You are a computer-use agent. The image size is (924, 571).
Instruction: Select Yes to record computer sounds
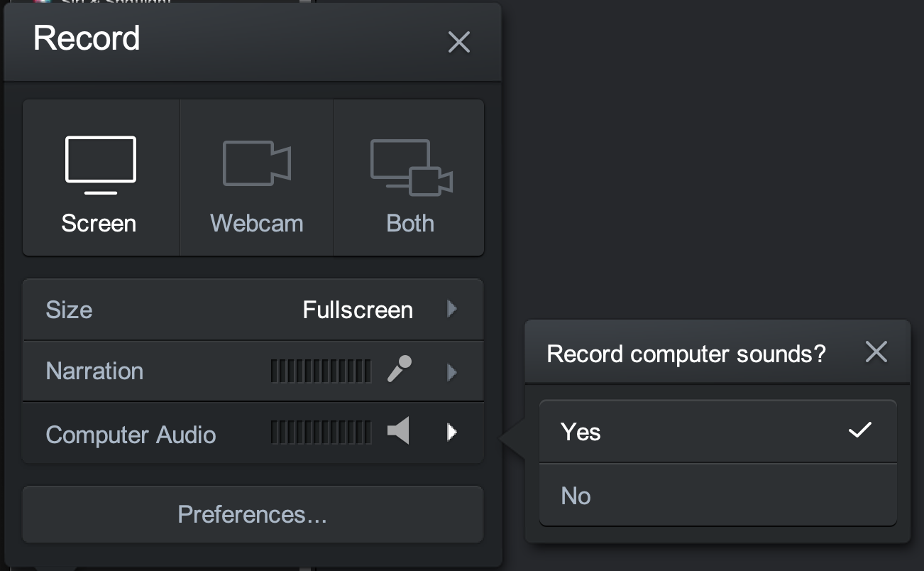[x=581, y=432]
